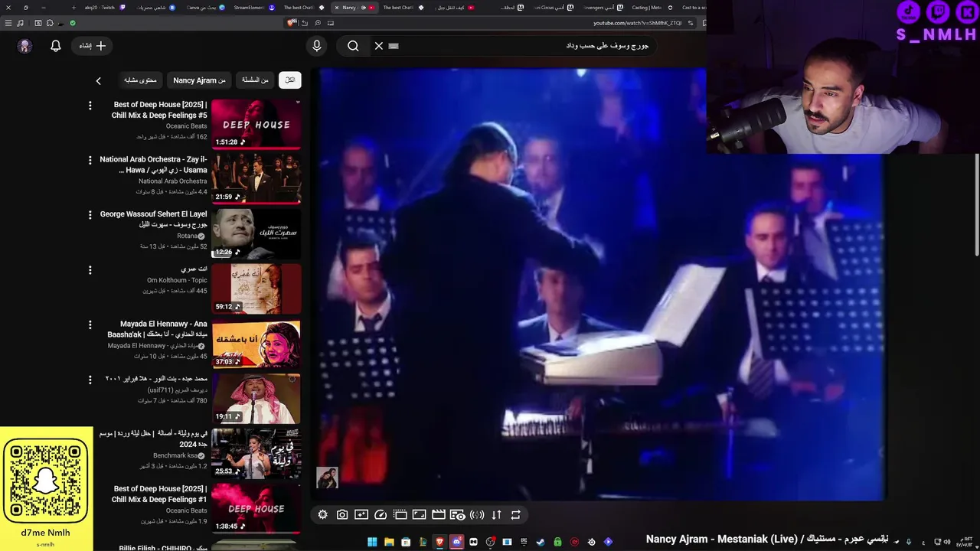Open a new browser tab with plus
The image size is (980, 551).
point(73,8)
